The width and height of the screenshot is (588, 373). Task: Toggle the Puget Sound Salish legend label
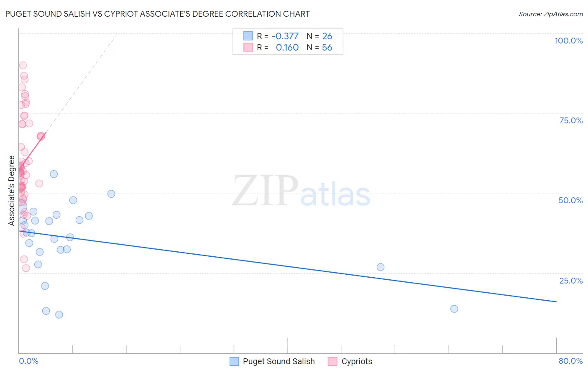(279, 361)
